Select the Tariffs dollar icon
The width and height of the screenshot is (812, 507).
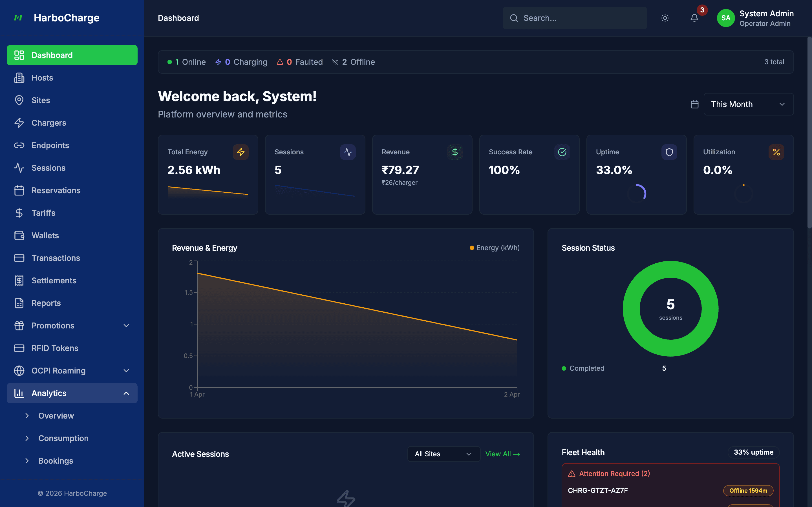tap(19, 213)
